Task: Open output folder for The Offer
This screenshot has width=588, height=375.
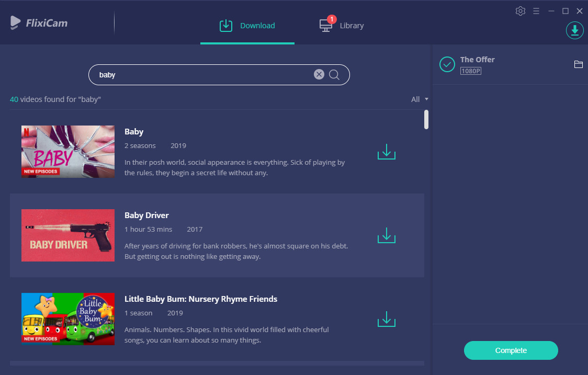Action: click(578, 64)
